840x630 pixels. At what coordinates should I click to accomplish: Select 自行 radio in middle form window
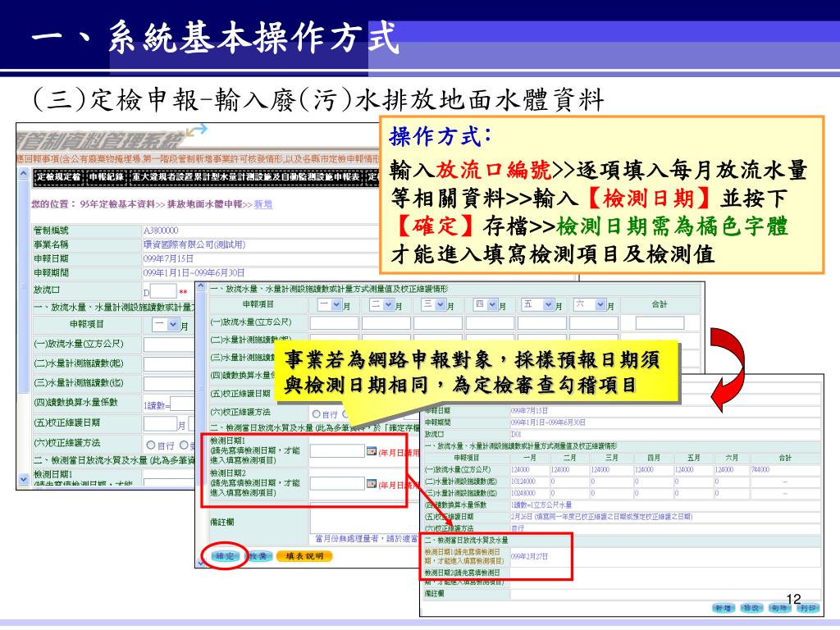click(316, 414)
